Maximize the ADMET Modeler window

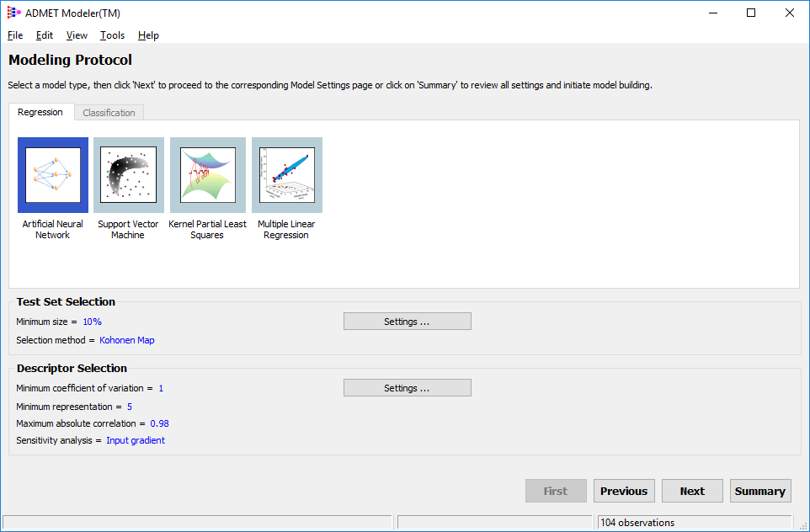click(x=751, y=13)
